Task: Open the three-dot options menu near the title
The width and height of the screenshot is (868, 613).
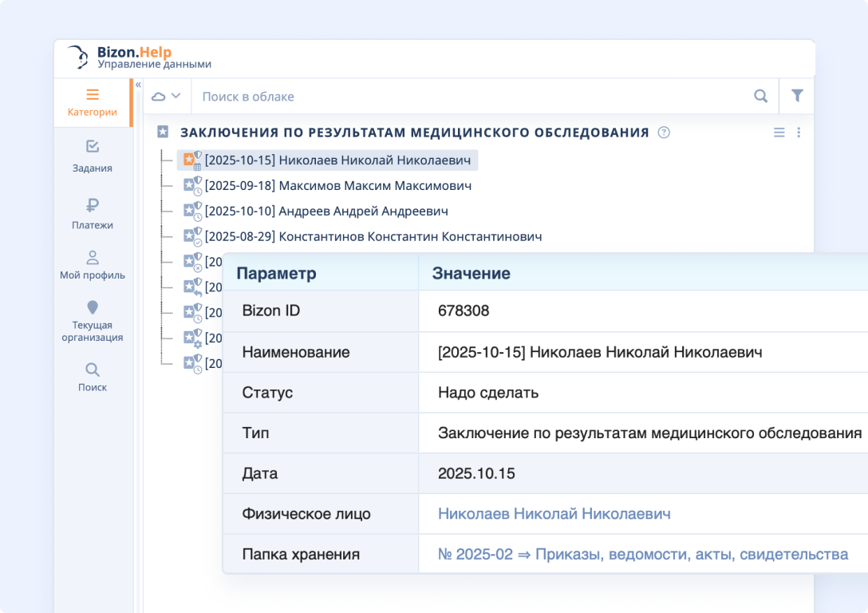Action: point(799,132)
